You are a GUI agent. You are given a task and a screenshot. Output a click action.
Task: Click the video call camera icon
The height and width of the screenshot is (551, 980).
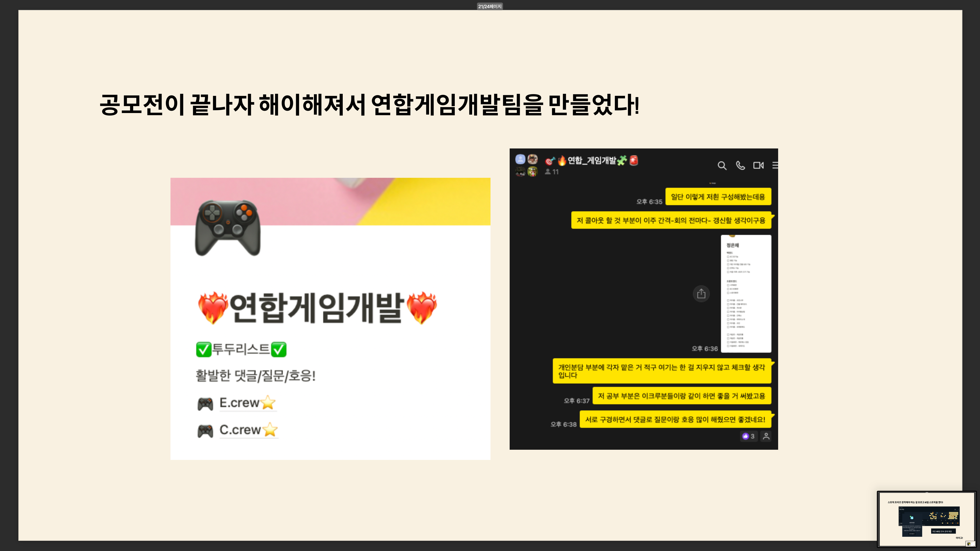click(x=758, y=165)
